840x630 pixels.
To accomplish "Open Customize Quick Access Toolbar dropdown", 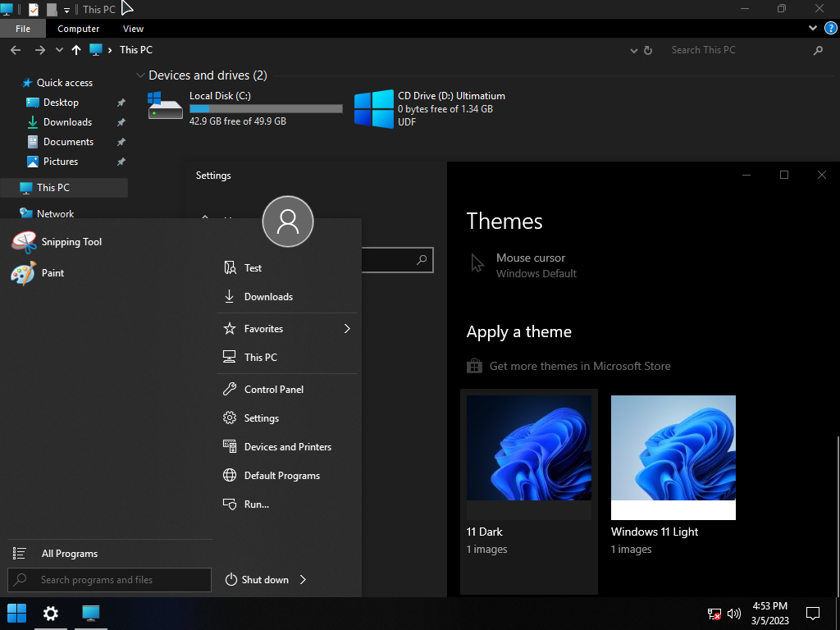I will (x=67, y=10).
